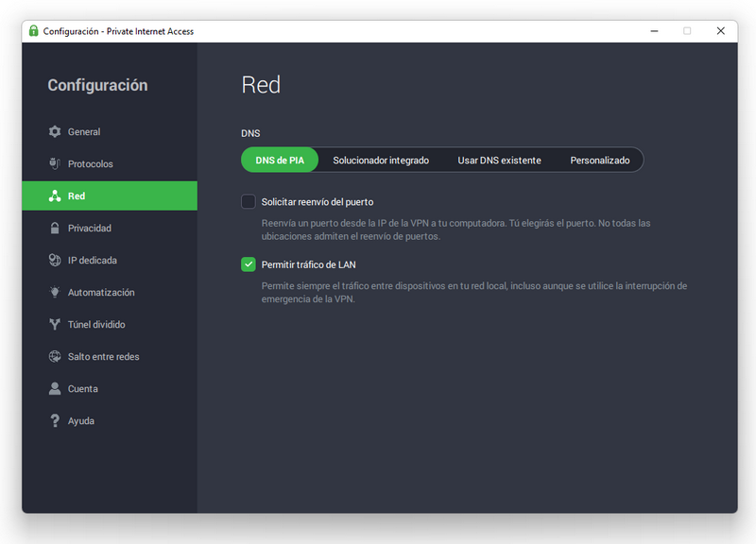
Task: Minimize the Configuración window
Action: 654,31
